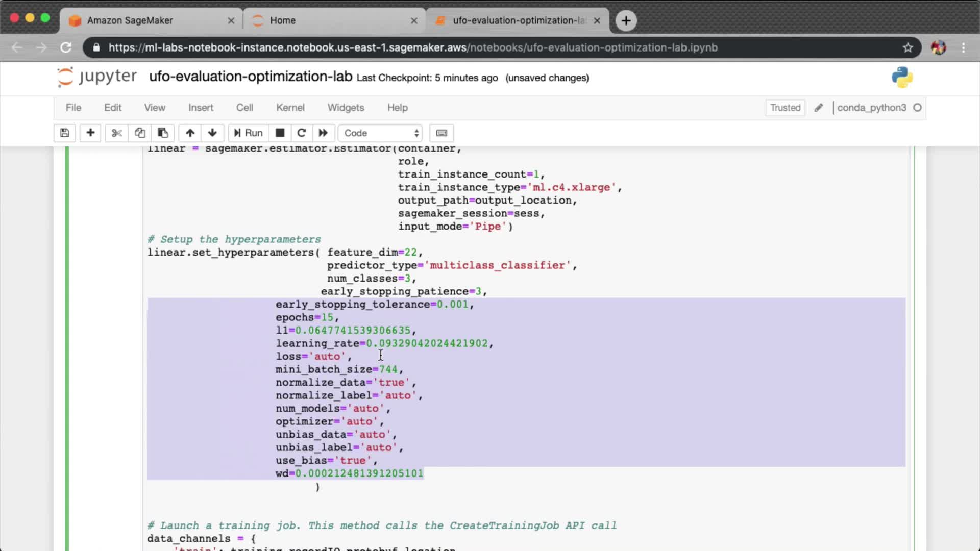Image resolution: width=980 pixels, height=551 pixels.
Task: Copy selected cells icon
Action: (x=140, y=133)
